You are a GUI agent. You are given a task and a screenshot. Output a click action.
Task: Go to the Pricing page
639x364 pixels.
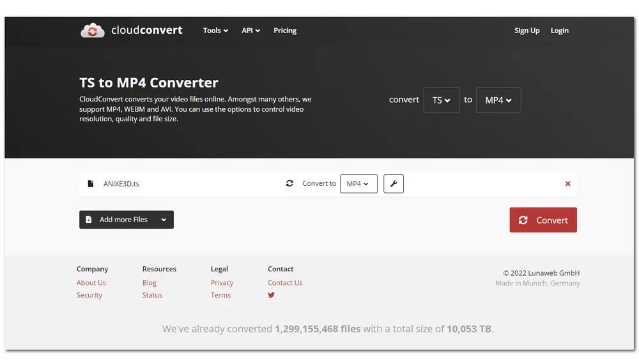pyautogui.click(x=285, y=31)
